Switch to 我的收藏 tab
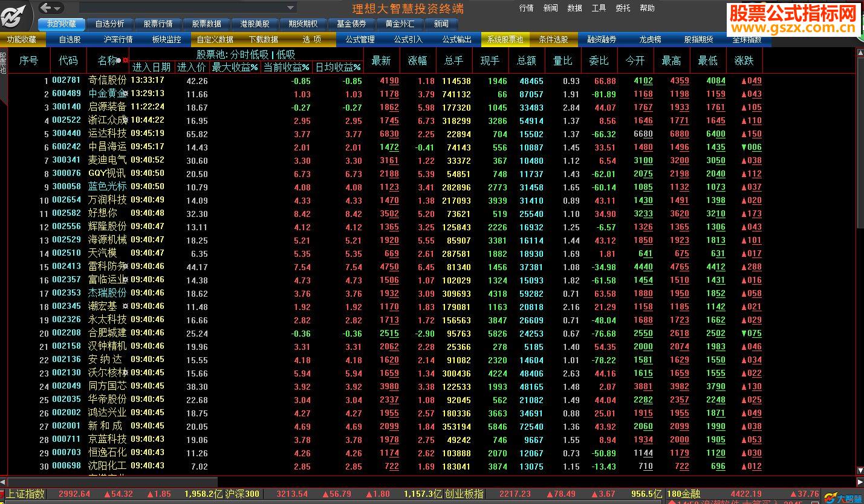 [62, 24]
